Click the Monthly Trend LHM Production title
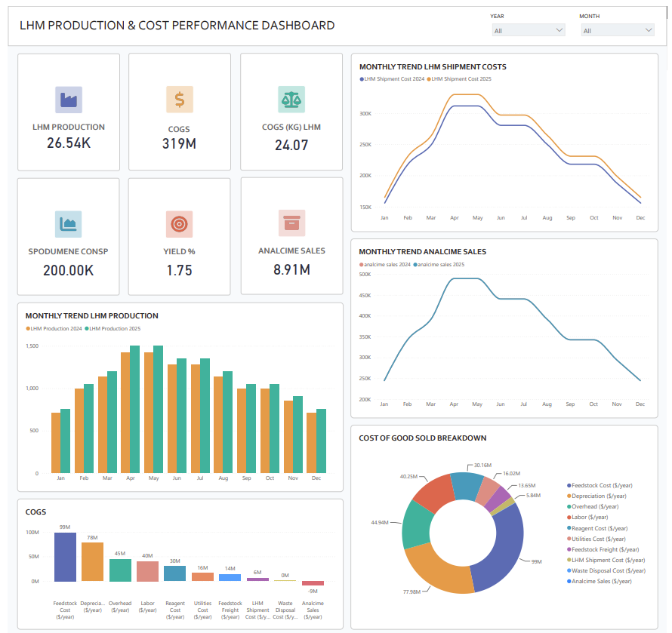 pyautogui.click(x=91, y=316)
